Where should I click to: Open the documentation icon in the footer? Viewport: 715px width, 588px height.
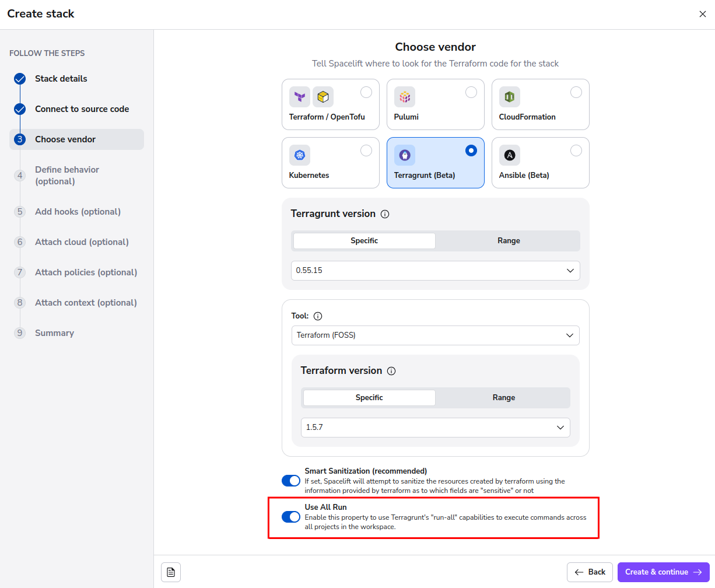point(171,572)
